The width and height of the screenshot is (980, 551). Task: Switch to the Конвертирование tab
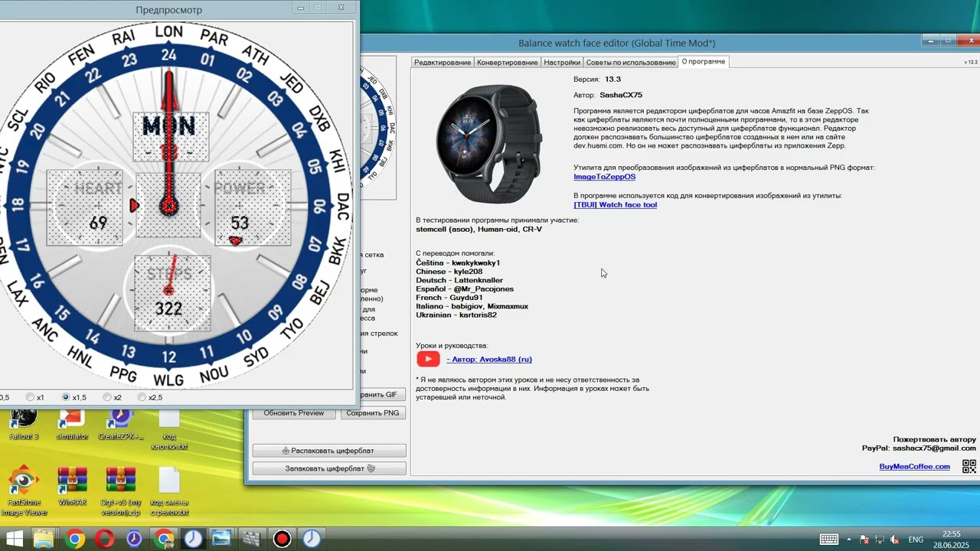coord(507,62)
